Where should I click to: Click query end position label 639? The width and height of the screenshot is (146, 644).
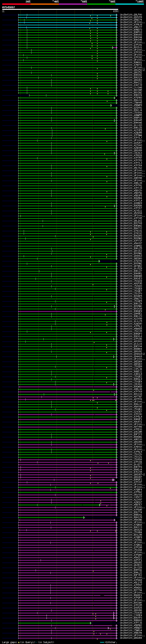click(115, 11)
